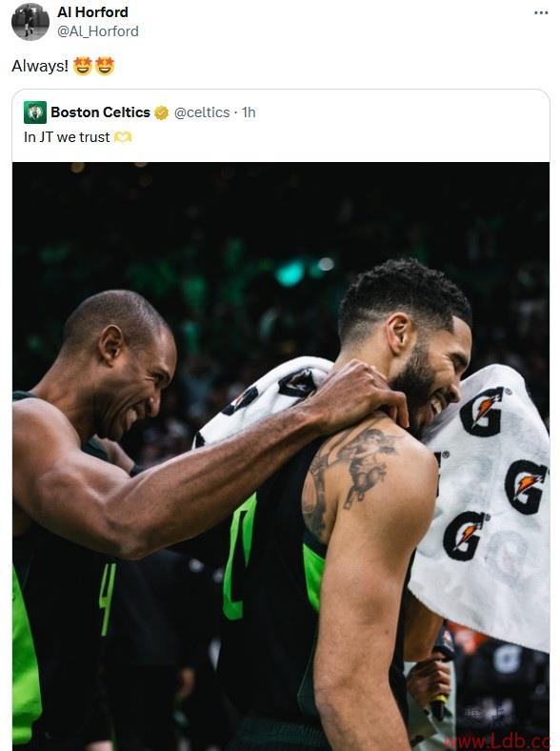The image size is (560, 751).
Task: Click the Boston Celtics logo avatar
Action: (35, 112)
